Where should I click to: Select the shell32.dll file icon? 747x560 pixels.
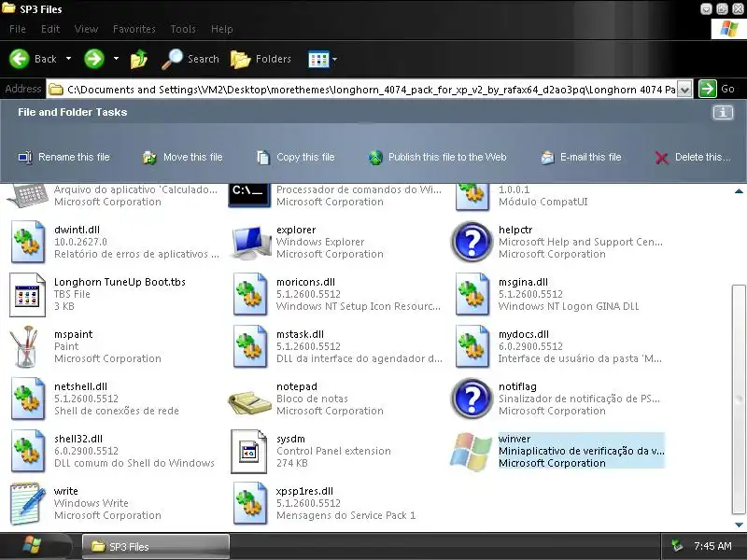click(28, 452)
